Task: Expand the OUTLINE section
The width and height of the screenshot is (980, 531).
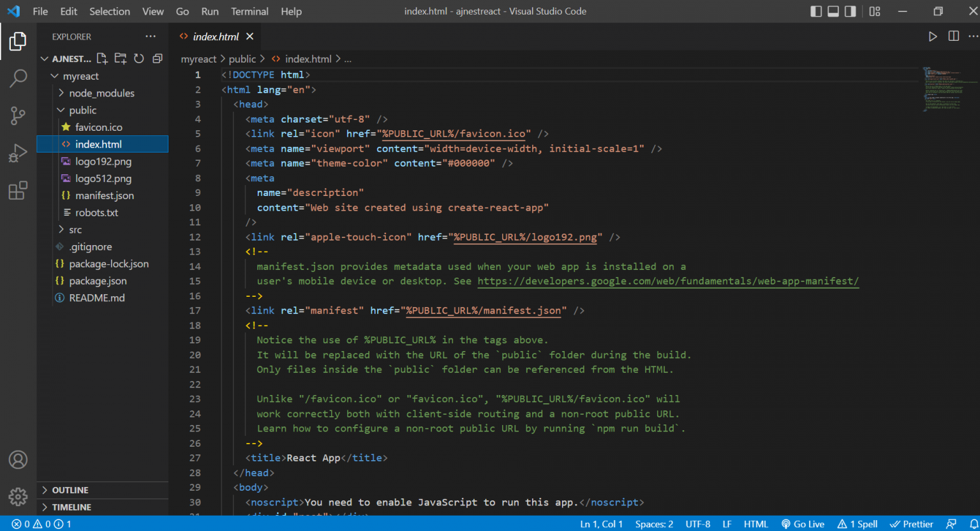Action: [70, 490]
